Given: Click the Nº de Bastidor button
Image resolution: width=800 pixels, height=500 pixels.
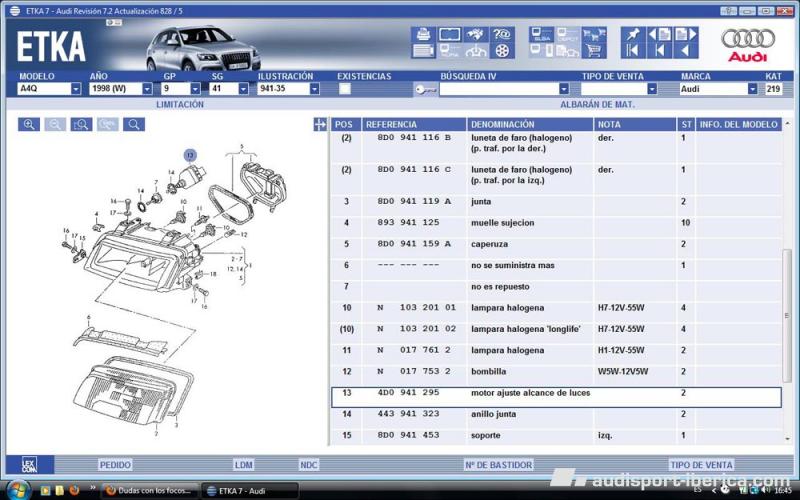Looking at the screenshot, I should [498, 465].
